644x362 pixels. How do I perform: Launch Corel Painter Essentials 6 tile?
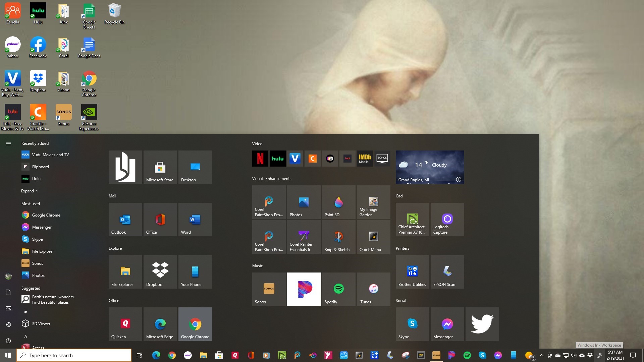tap(304, 237)
